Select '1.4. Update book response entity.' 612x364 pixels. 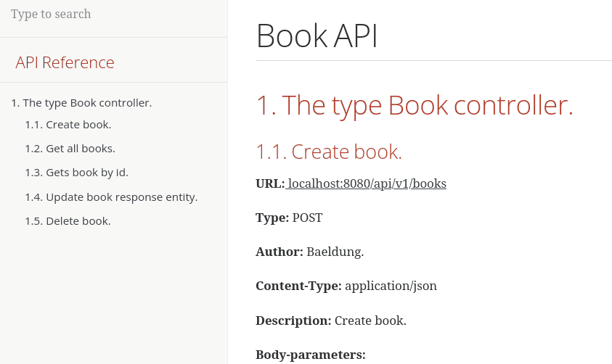[111, 197]
